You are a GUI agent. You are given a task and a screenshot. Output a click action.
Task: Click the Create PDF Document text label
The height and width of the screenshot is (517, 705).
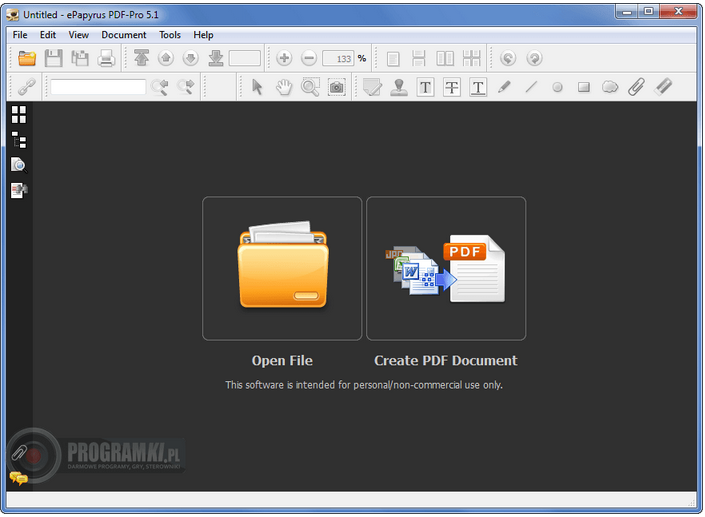pos(446,361)
